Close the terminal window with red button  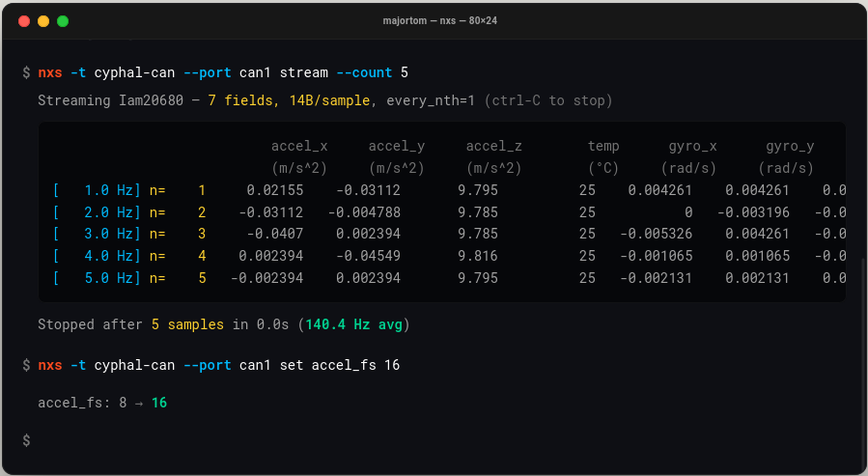click(x=24, y=21)
